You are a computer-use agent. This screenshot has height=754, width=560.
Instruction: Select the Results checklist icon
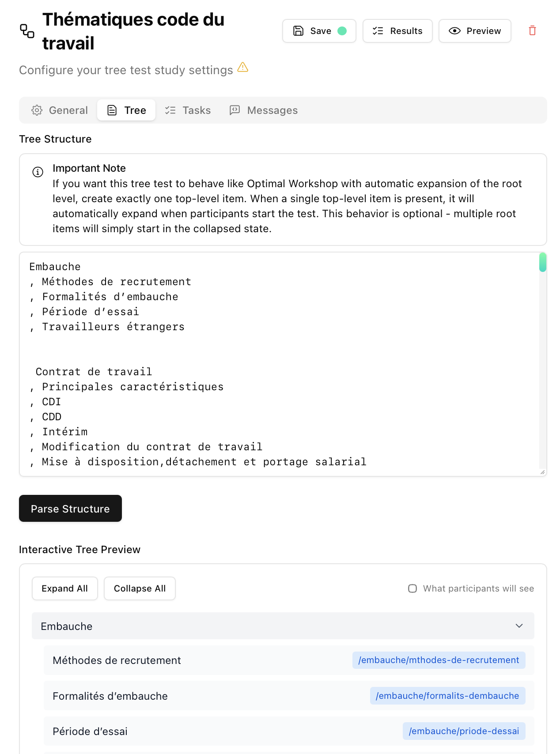(378, 31)
